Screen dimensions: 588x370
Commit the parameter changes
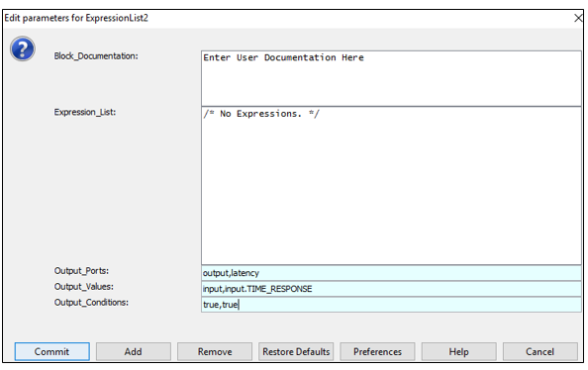click(52, 351)
